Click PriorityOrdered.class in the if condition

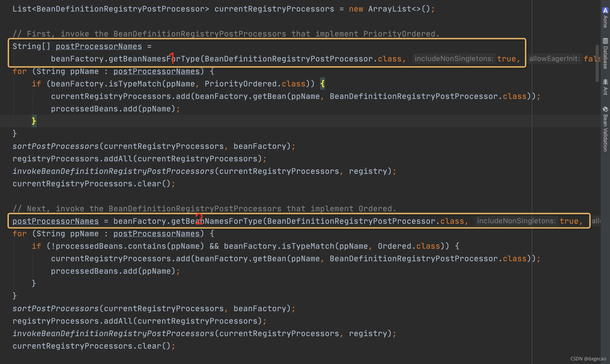(255, 84)
